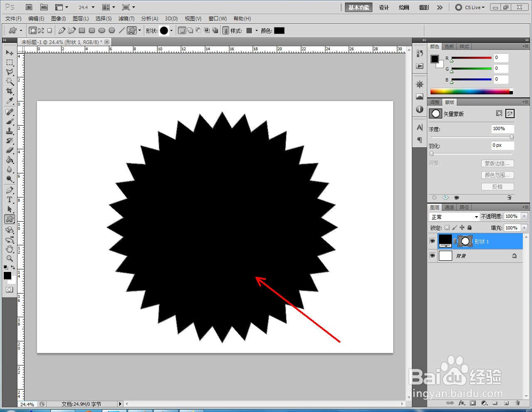Click the 蒙版边缘... button
The image size is (532, 412).
(498, 163)
